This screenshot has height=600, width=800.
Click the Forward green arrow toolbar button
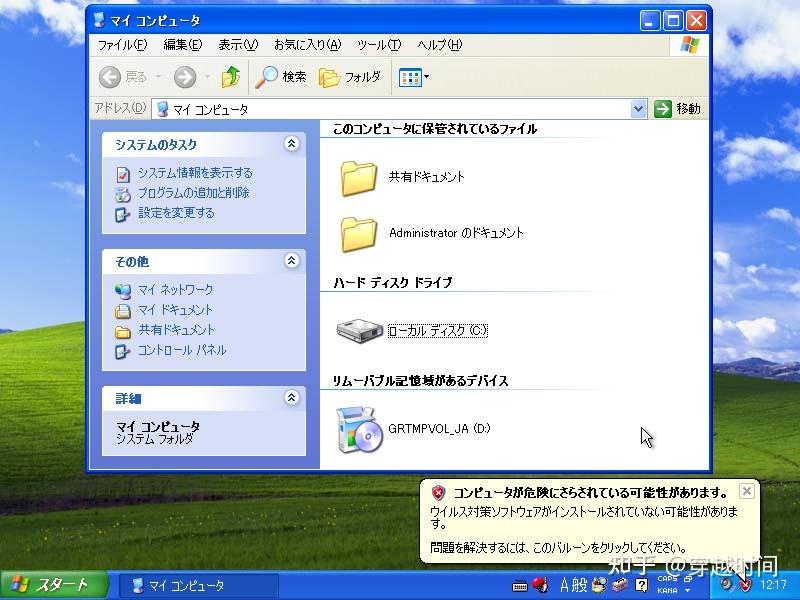pyautogui.click(x=185, y=78)
